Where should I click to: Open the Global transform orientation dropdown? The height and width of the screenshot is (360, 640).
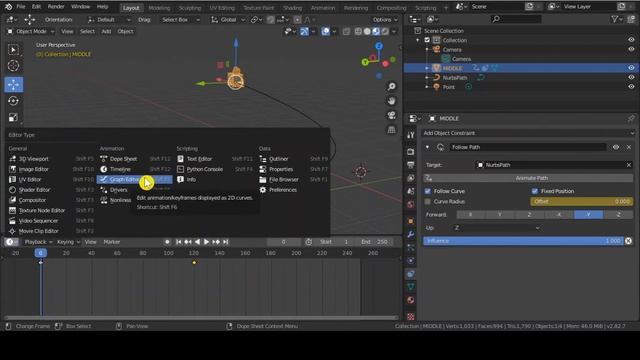point(228,20)
